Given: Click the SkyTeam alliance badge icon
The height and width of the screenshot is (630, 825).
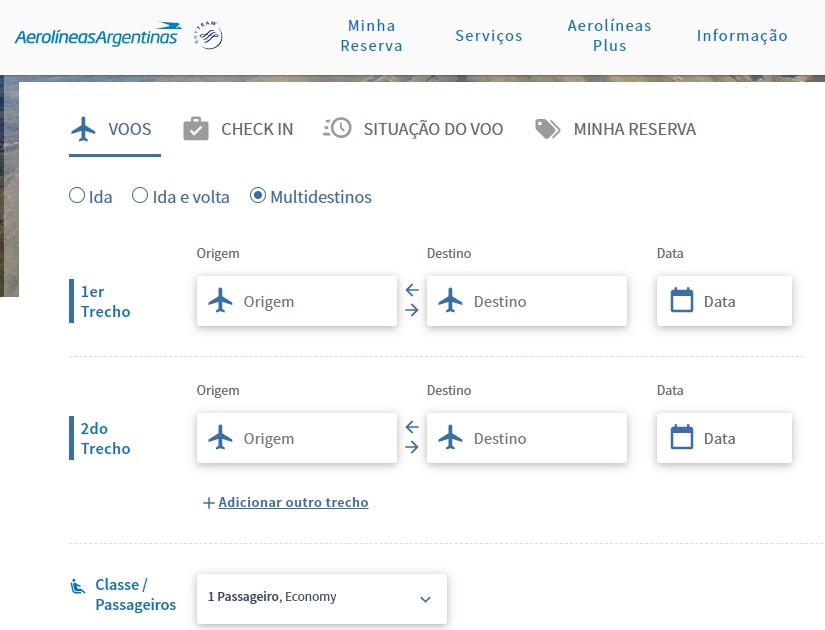Looking at the screenshot, I should tap(208, 36).
